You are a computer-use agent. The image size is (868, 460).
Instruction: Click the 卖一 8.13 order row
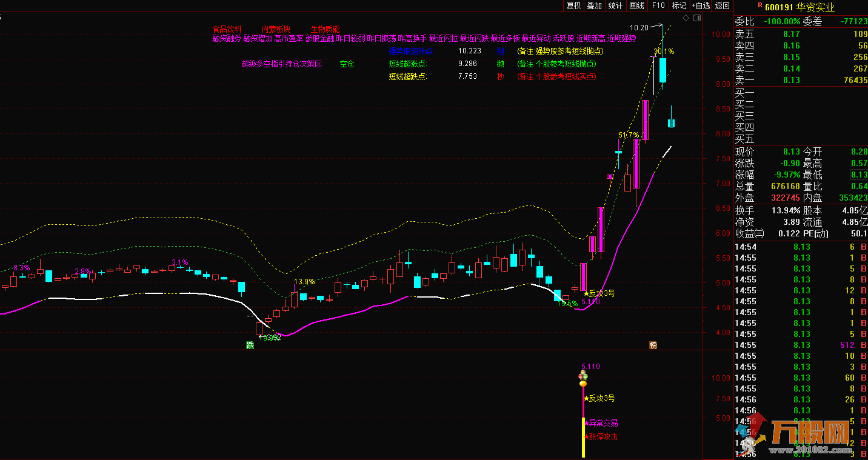[801, 81]
